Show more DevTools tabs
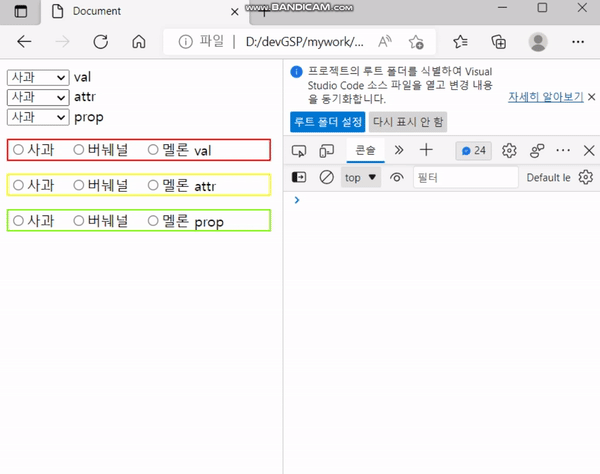 (399, 150)
